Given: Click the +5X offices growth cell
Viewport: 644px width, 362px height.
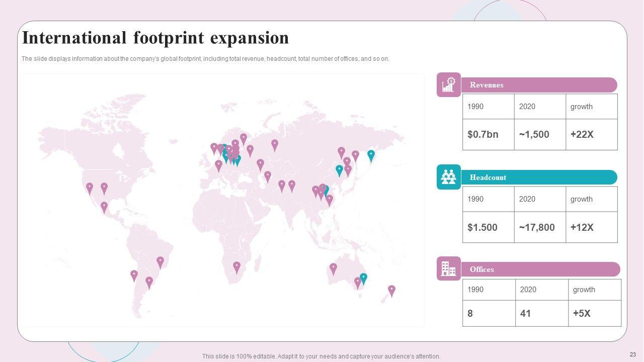Looking at the screenshot, I should [594, 314].
